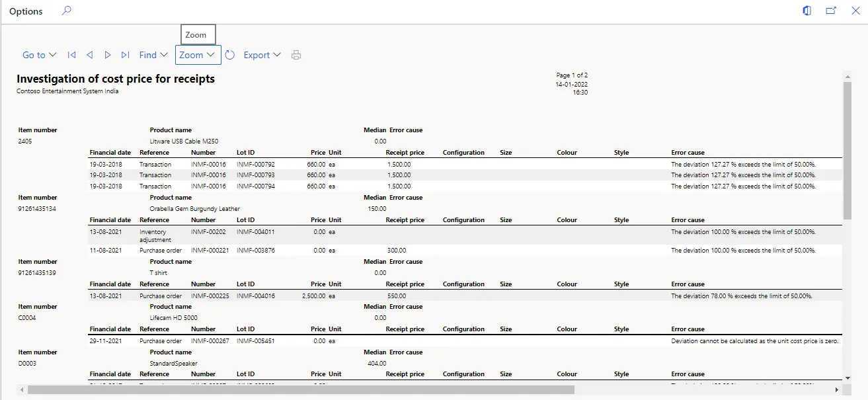This screenshot has width=868, height=400.
Task: Click the horizontal scrollbar thumb
Action: coord(301,389)
